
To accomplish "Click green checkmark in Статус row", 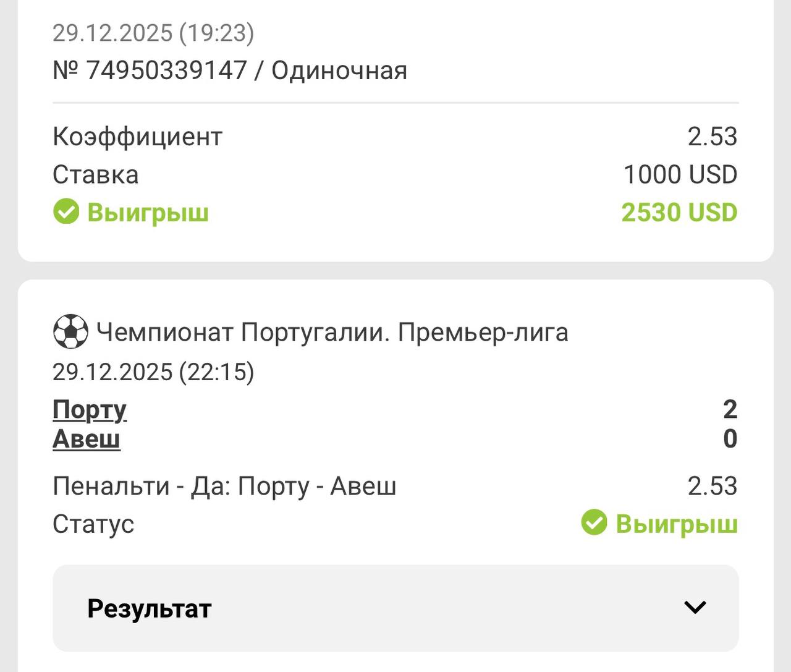I will [x=594, y=523].
